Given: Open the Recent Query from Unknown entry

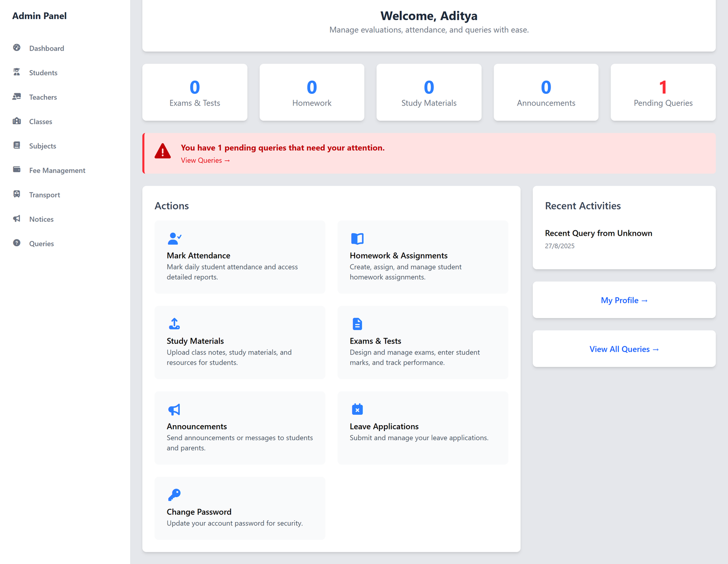Looking at the screenshot, I should tap(598, 233).
